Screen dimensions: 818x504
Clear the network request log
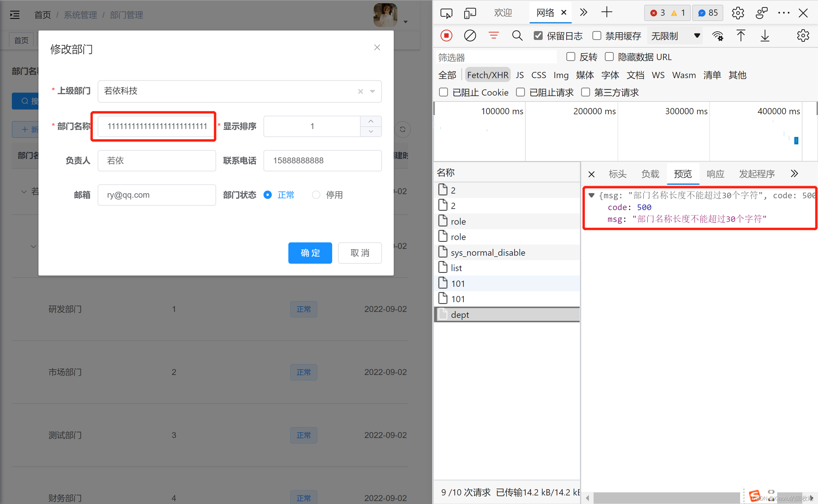470,35
